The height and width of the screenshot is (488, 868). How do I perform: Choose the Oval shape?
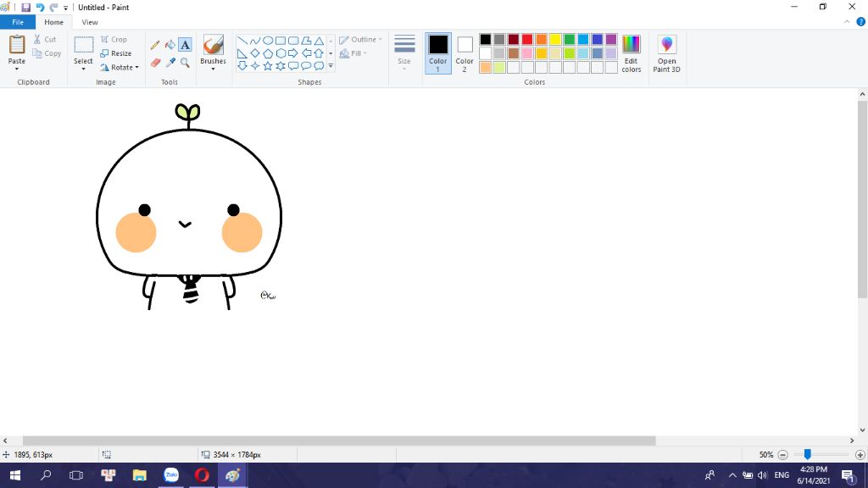click(x=267, y=41)
